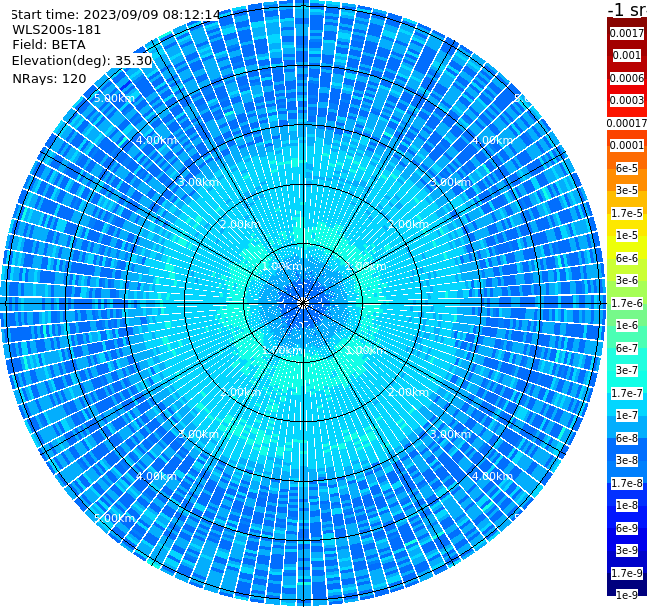Click the 6e-6 colorbar label

627,258
